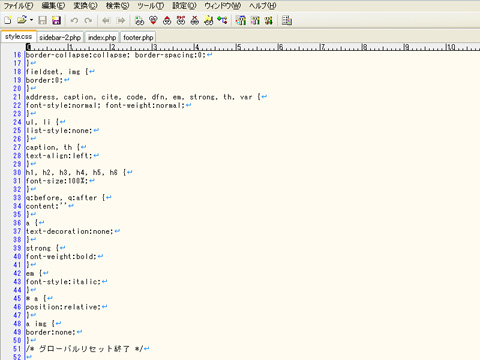Click the line 'strong {'

click(43, 248)
